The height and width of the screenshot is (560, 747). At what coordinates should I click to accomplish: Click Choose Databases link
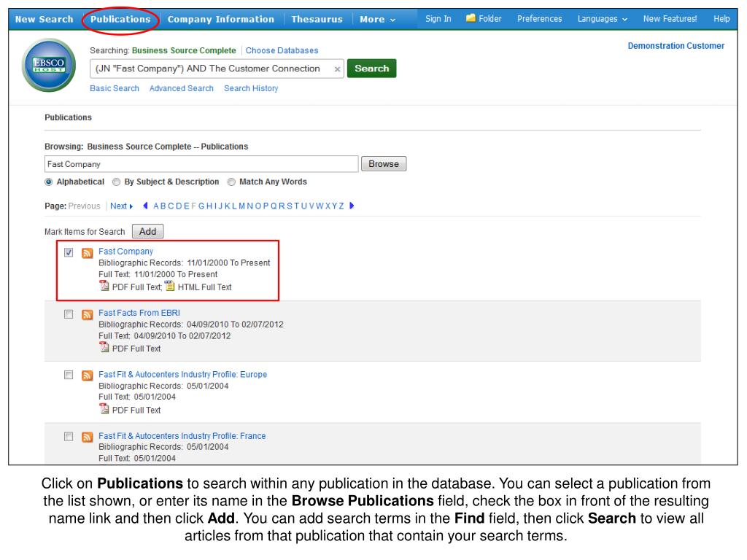coord(282,50)
